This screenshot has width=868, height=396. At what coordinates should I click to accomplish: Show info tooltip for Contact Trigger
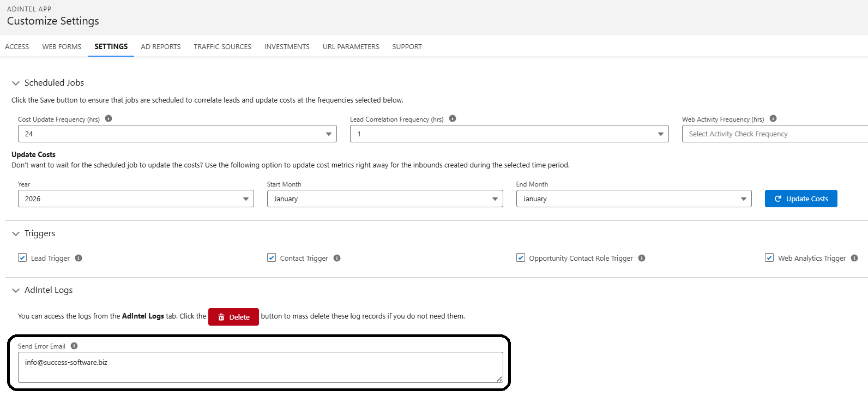[x=337, y=258]
